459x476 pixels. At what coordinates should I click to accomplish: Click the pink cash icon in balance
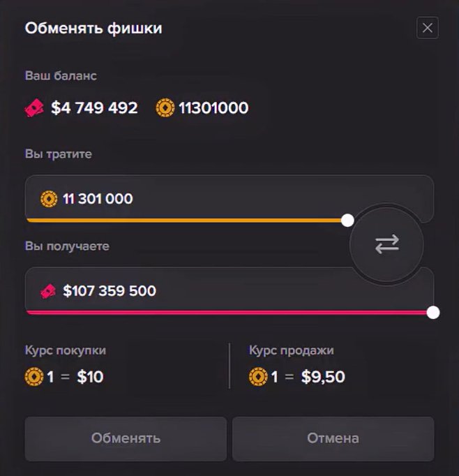pyautogui.click(x=34, y=107)
